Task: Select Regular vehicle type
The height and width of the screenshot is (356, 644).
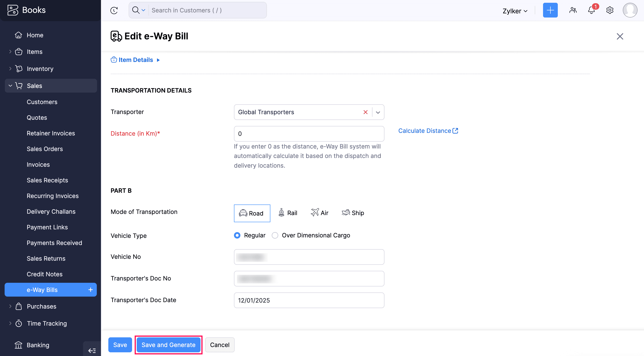Action: coord(237,235)
